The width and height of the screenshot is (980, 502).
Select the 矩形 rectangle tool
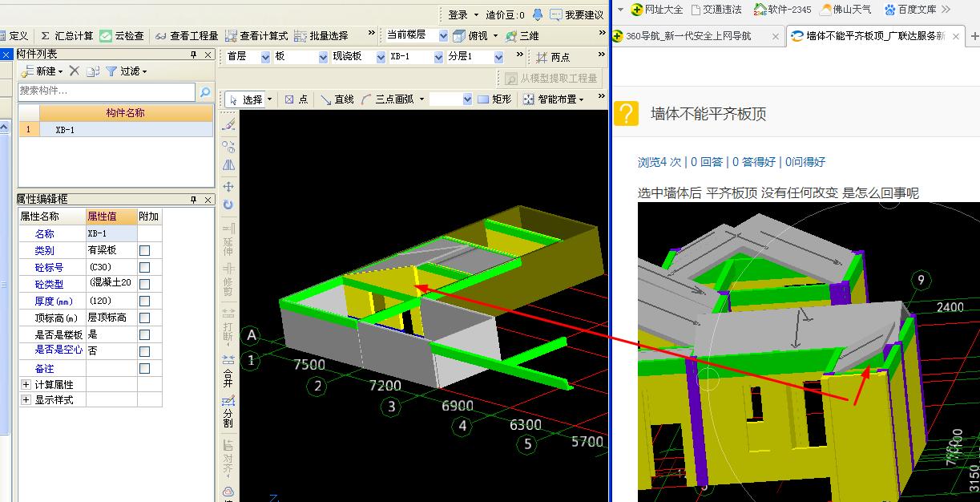[494, 99]
